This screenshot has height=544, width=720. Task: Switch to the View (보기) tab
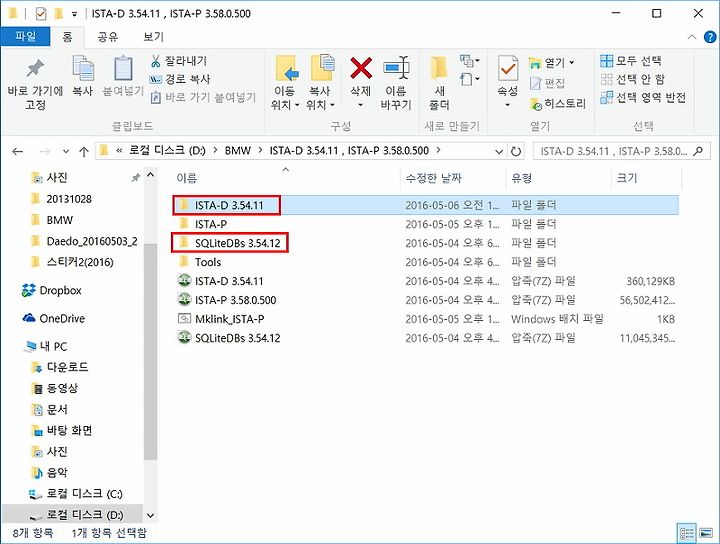(x=153, y=37)
